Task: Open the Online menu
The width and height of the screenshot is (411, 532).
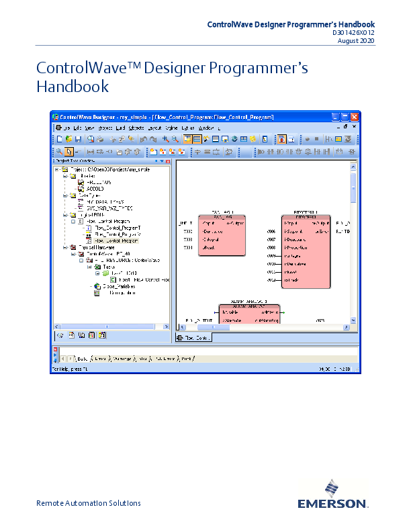Action: tap(172, 128)
